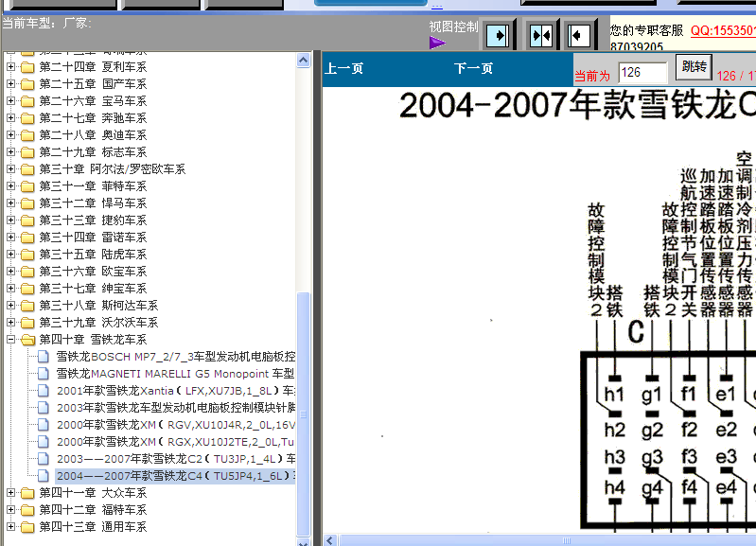This screenshot has height=546, width=756.
Task: Go to next page with 下一页
Action: (473, 68)
